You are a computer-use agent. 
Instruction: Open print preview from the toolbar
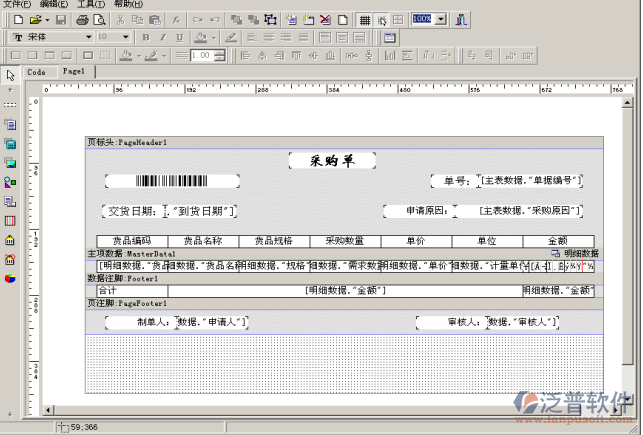click(98, 19)
